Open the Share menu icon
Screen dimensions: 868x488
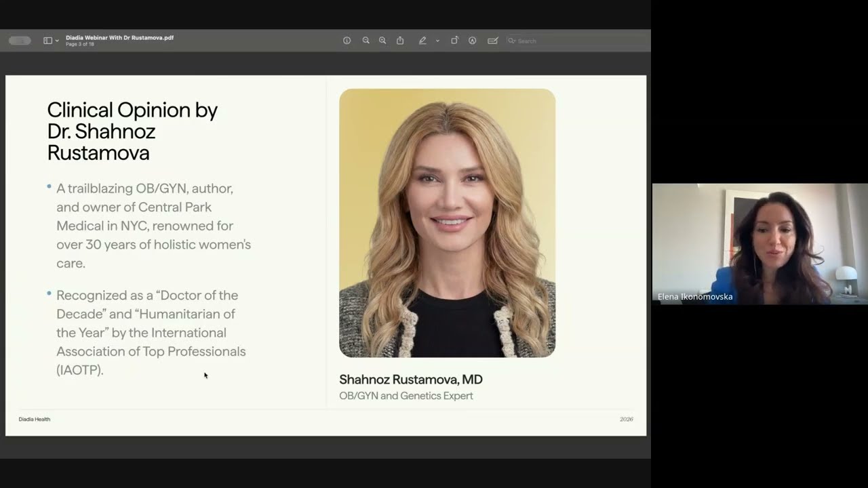(x=400, y=41)
